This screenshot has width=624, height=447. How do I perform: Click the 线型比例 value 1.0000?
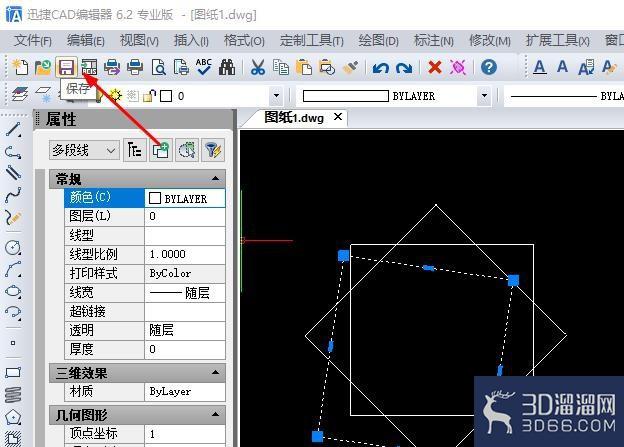point(185,254)
